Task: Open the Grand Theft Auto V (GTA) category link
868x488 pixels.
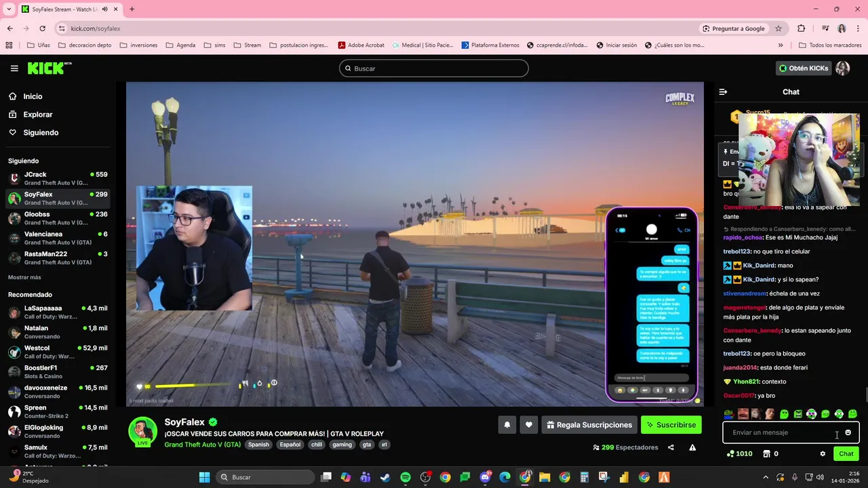Action: click(x=202, y=445)
